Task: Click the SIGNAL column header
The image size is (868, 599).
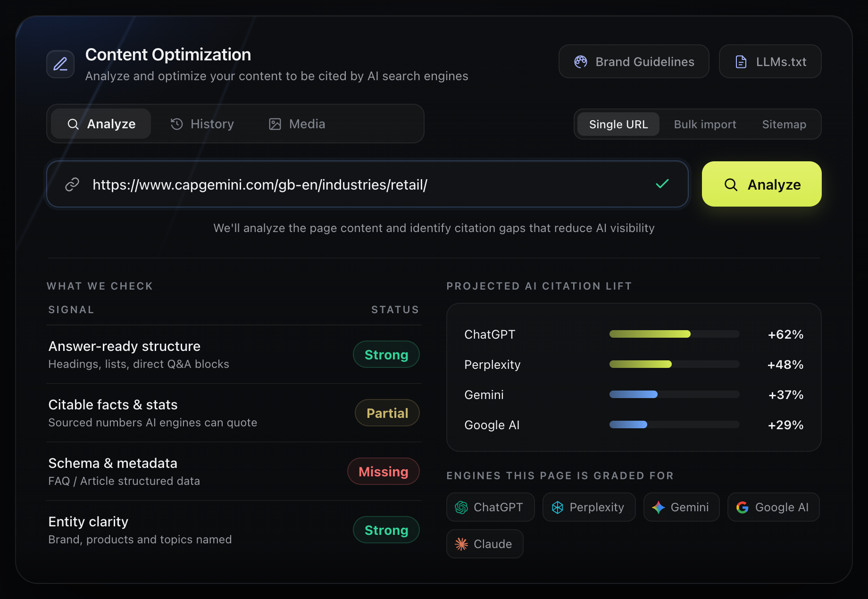Action: (71, 309)
